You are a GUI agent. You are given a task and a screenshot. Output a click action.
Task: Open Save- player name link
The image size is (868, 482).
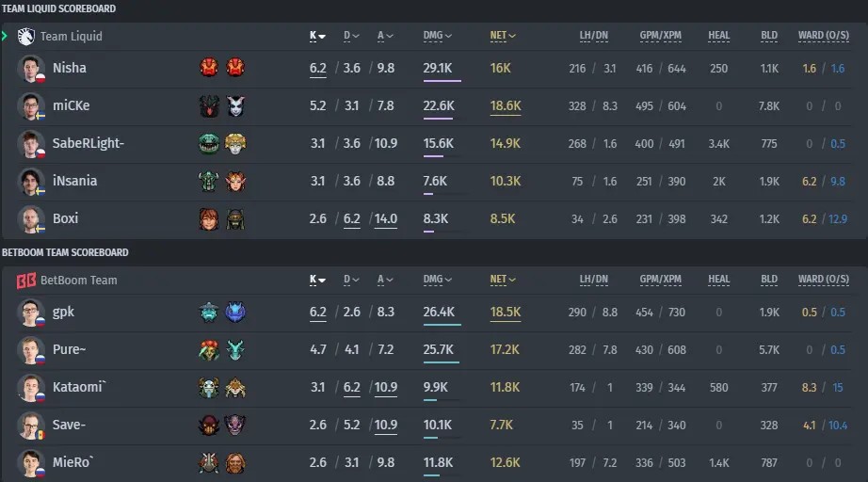[x=70, y=425]
